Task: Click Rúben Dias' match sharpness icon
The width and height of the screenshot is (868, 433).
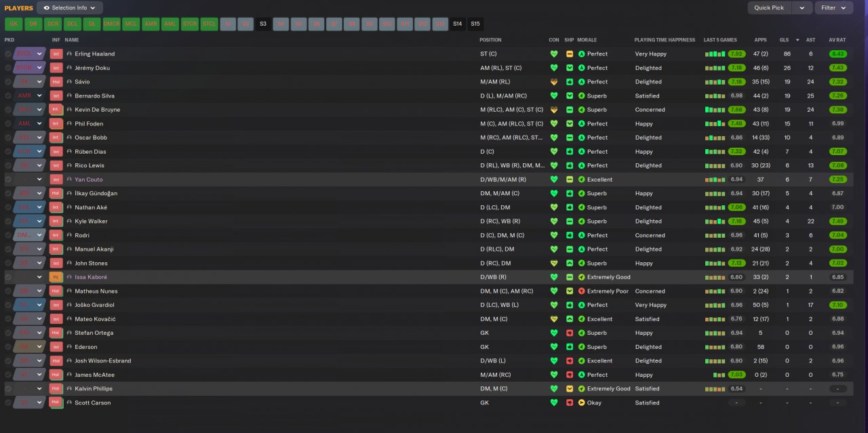Action: click(x=570, y=152)
